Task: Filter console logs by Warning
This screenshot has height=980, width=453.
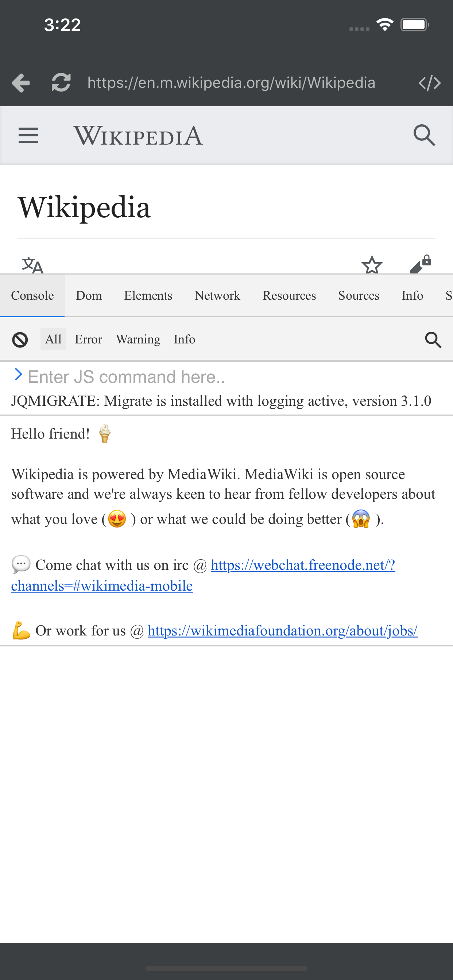Action: [138, 339]
